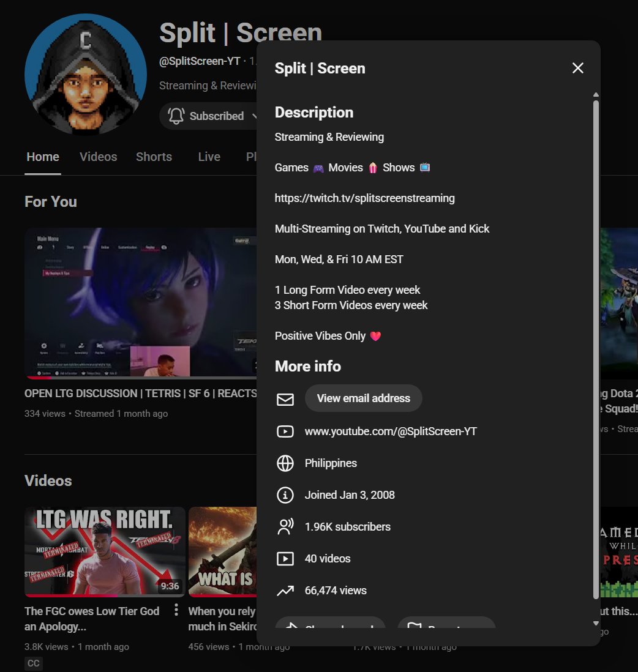Click the red watch progress bar on stream video
Image resolution: width=638 pixels, height=672 pixels.
pos(39,378)
